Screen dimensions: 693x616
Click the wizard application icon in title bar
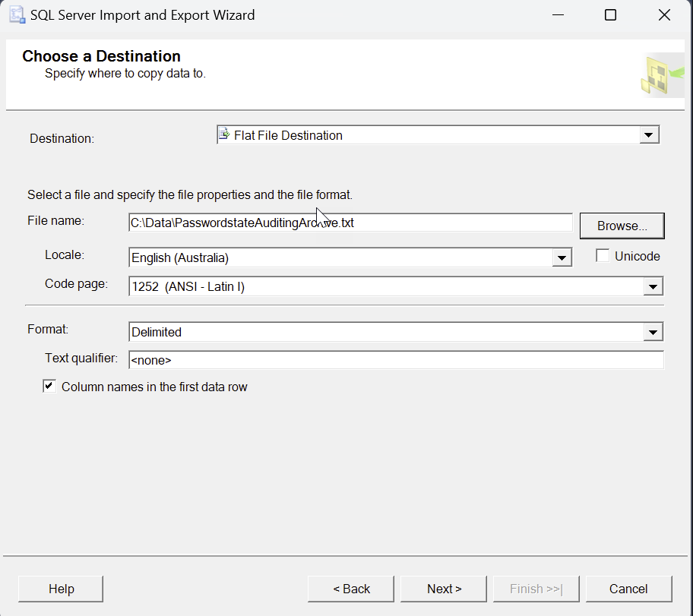point(17,15)
